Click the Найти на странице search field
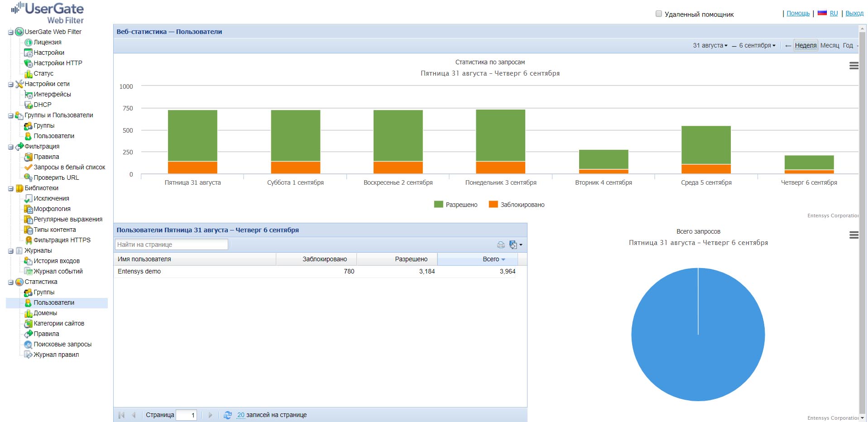This screenshot has width=868, height=422. tap(171, 245)
